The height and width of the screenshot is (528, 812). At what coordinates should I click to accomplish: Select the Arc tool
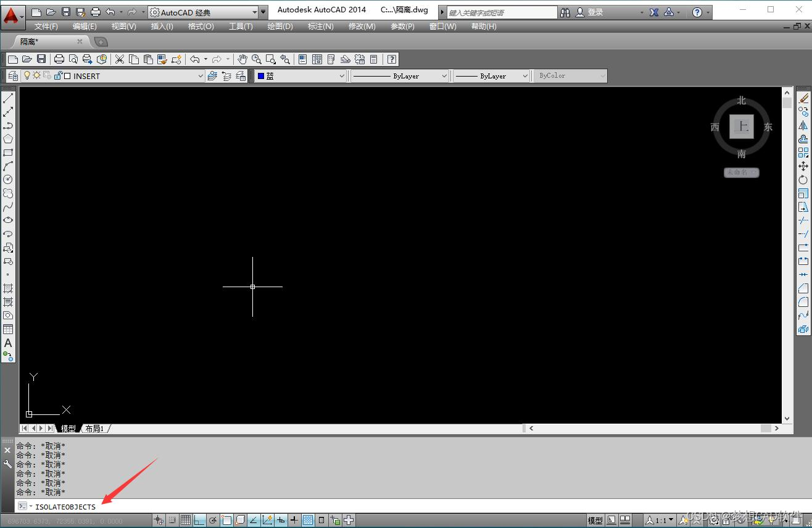click(x=8, y=166)
